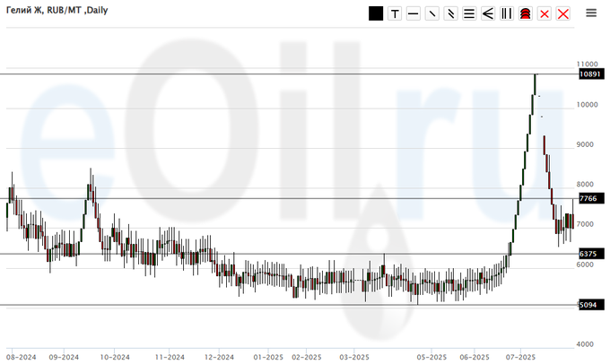Open the hamburger chart menu
Image resolution: width=610 pixels, height=364 pixels.
[x=591, y=13]
